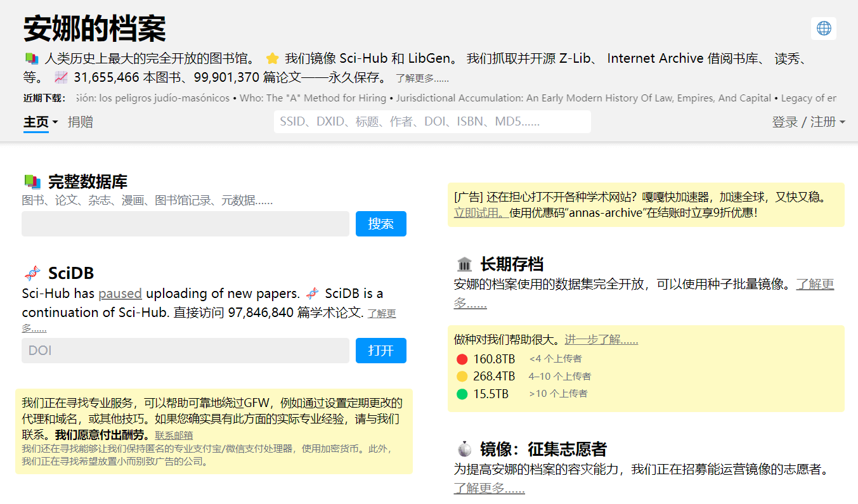Click the 搜索 button
Screen dimensions: 858x504
point(381,224)
